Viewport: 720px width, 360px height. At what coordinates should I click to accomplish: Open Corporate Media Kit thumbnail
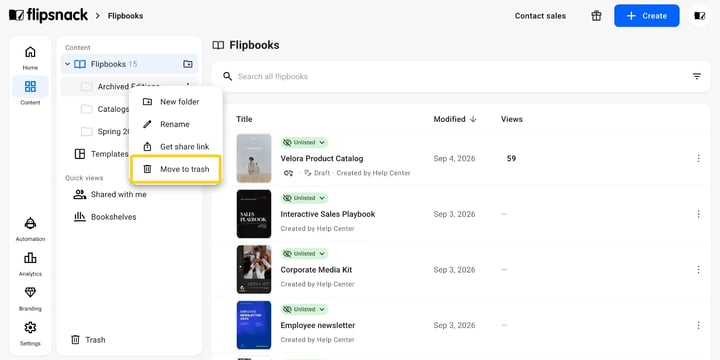[254, 270]
